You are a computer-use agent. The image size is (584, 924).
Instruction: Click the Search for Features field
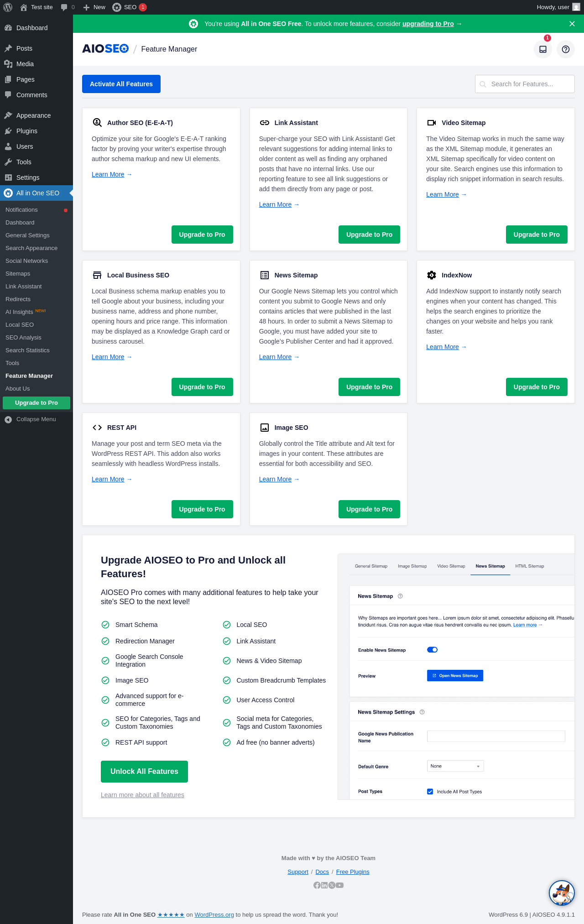pos(525,84)
